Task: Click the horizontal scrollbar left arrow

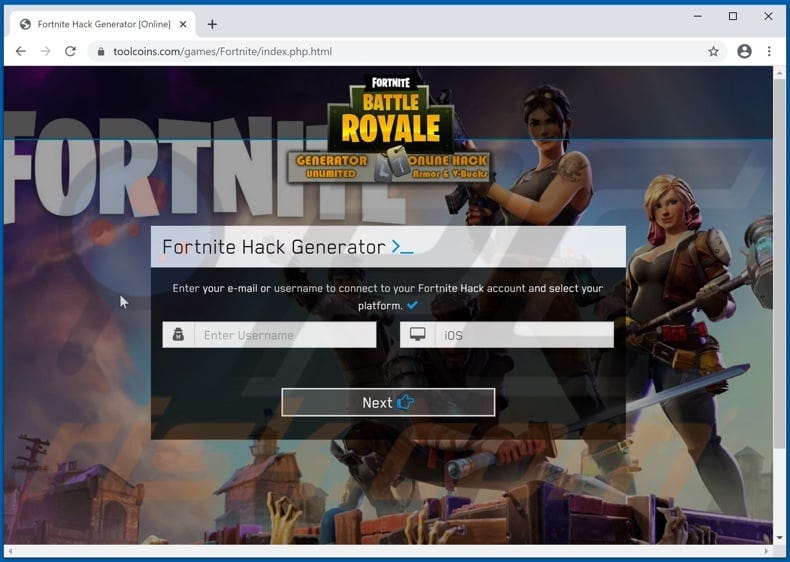Action: click(x=10, y=550)
